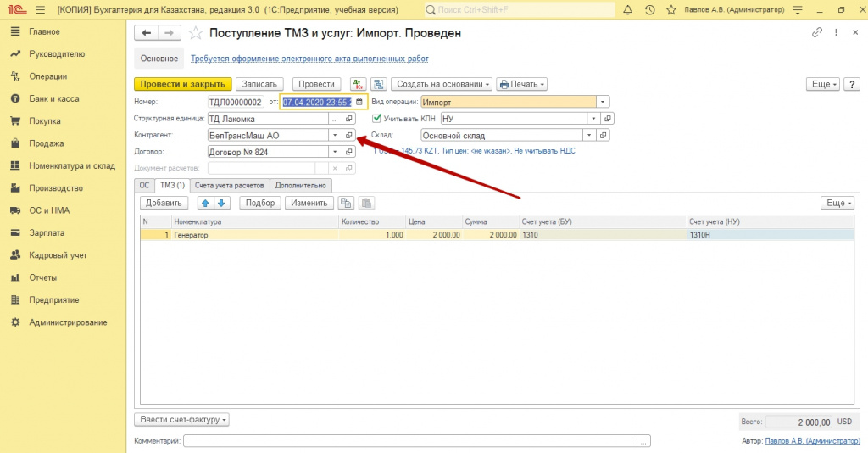This screenshot has height=453, width=868.
Task: Open author Павлов А.В. link
Action: [x=812, y=441]
